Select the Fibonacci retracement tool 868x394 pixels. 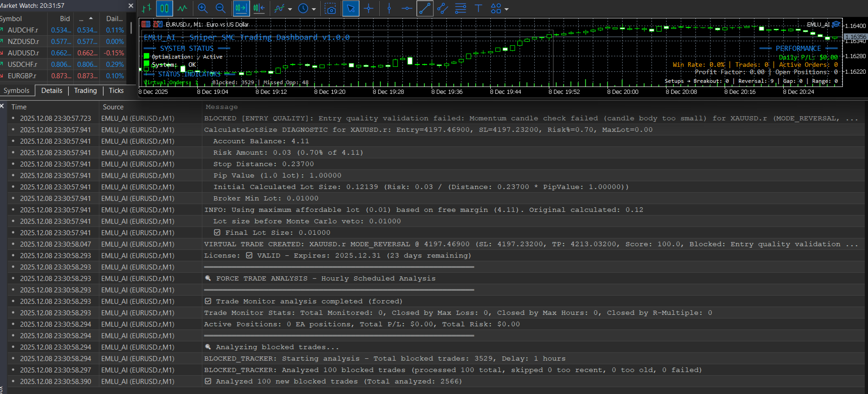tap(461, 8)
